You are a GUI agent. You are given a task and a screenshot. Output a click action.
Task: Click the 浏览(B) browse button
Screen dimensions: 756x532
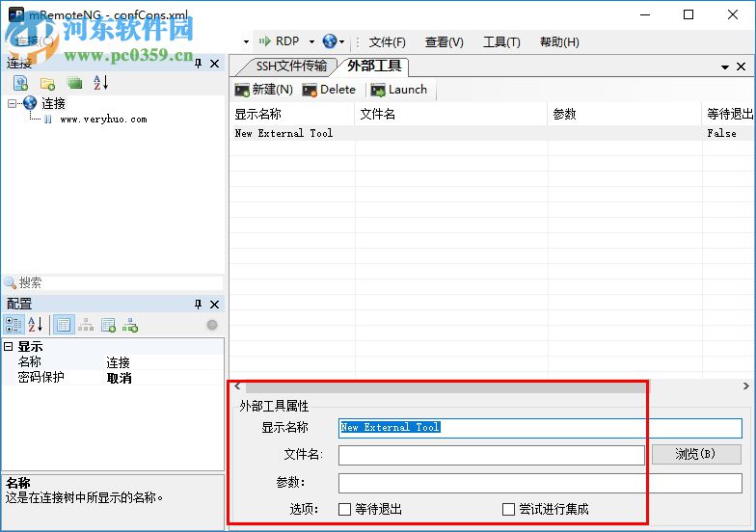696,455
